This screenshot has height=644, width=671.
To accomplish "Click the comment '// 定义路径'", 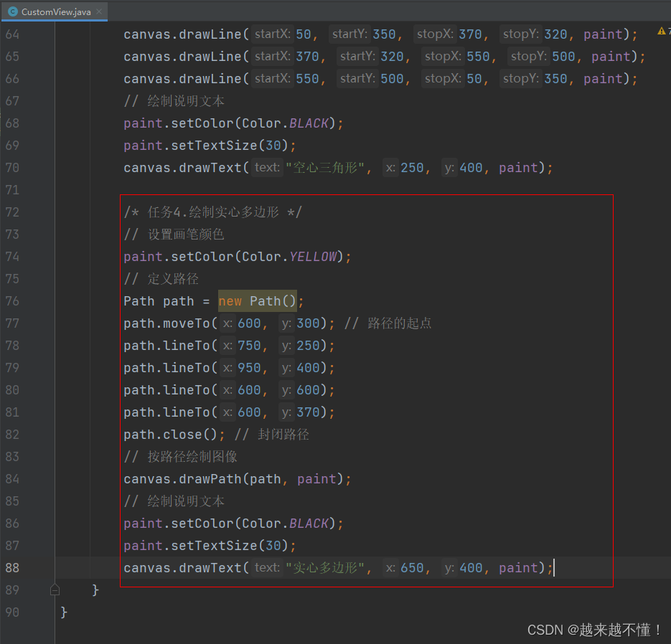I will (x=161, y=279).
